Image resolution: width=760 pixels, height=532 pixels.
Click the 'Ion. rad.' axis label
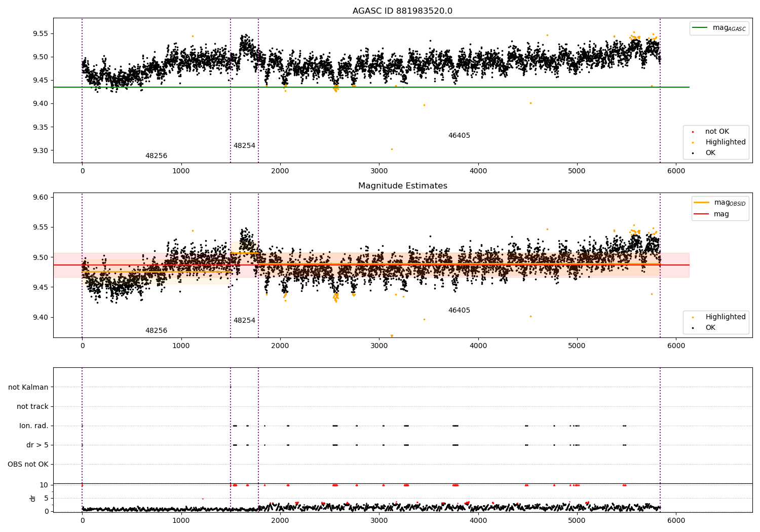click(34, 426)
